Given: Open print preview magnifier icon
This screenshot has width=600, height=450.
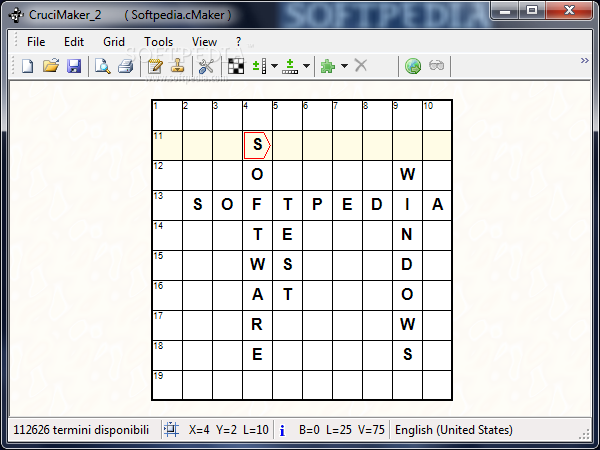Looking at the screenshot, I should point(103,66).
